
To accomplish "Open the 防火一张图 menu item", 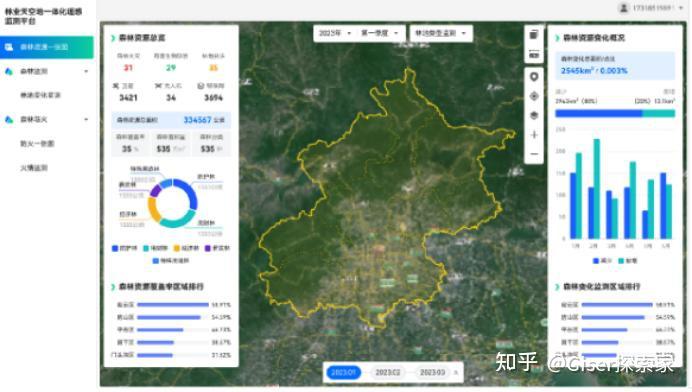I will click(37, 144).
